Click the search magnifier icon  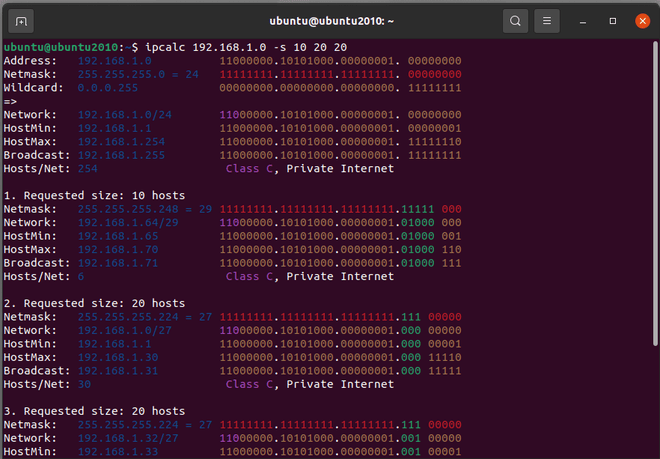(x=515, y=20)
